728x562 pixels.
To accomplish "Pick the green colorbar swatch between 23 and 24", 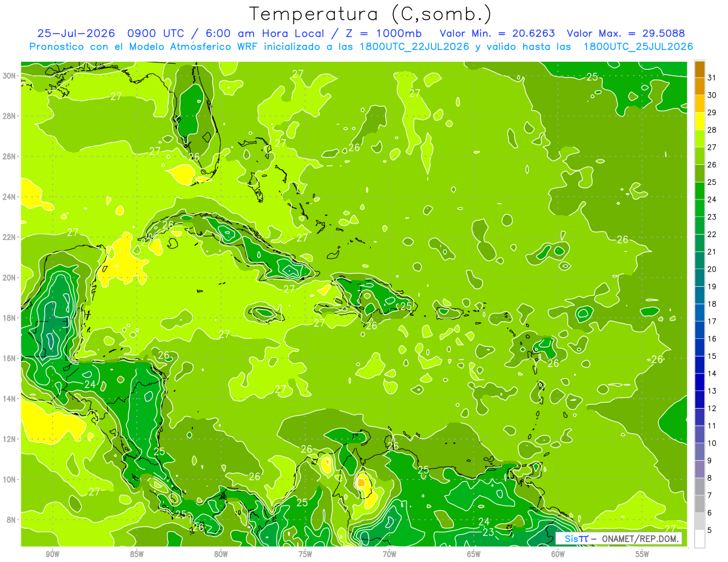I will pos(699,209).
